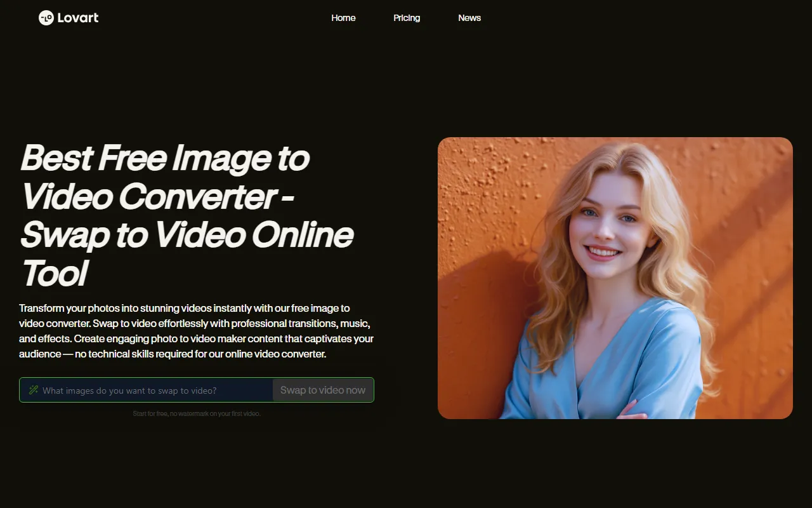The image size is (812, 508).
Task: Click the round Lovart logo icon
Action: tap(46, 18)
